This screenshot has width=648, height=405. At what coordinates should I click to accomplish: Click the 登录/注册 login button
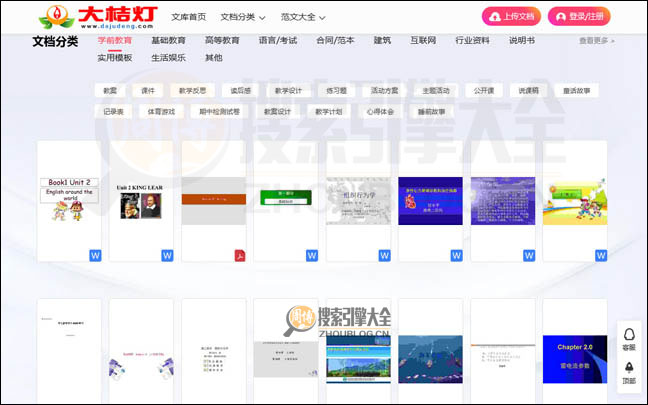579,17
